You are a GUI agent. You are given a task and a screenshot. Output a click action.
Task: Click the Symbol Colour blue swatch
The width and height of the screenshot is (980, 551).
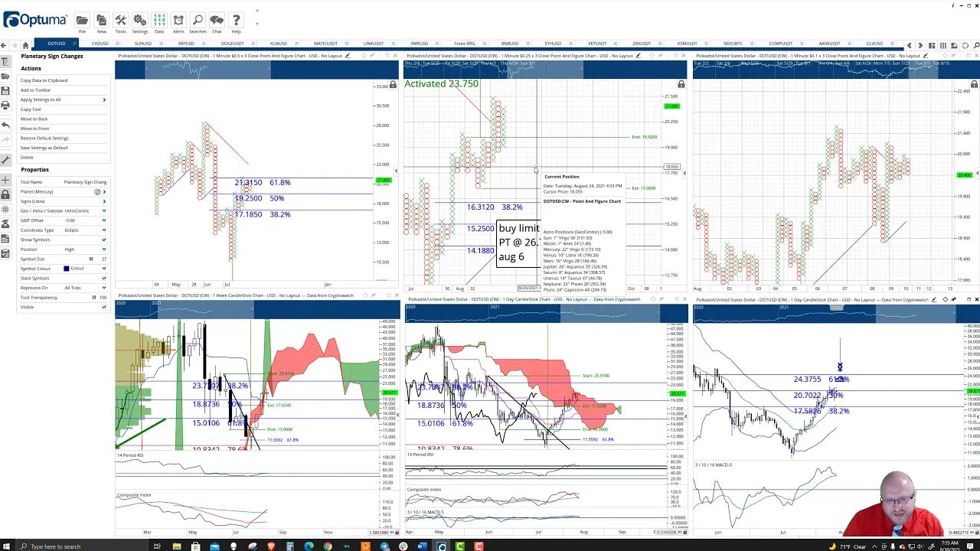(67, 269)
